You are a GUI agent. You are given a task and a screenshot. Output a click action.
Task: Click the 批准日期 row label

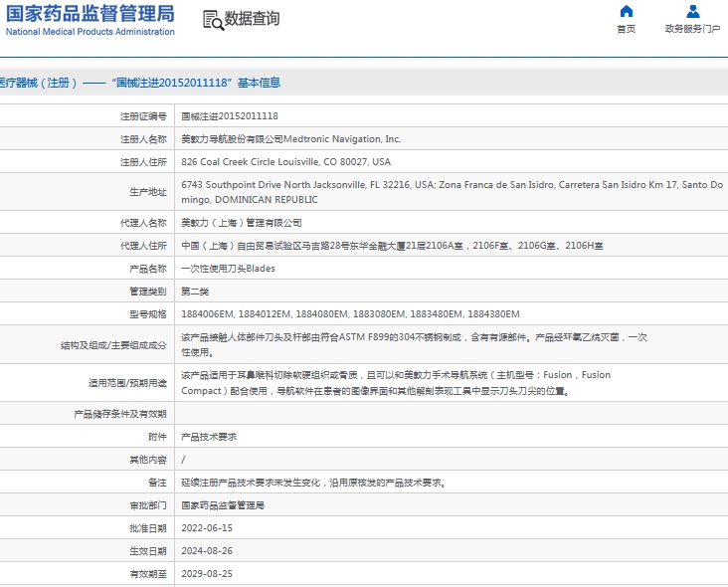[148, 528]
